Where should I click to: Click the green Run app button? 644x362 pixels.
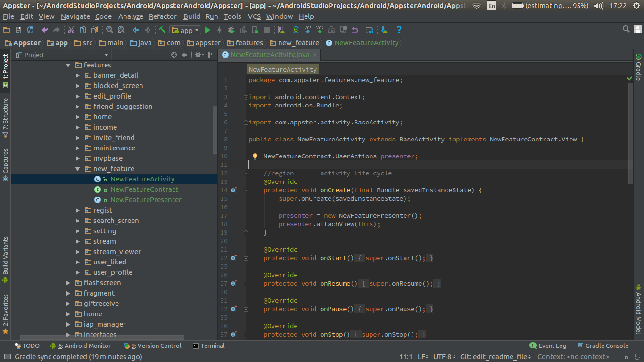(207, 30)
